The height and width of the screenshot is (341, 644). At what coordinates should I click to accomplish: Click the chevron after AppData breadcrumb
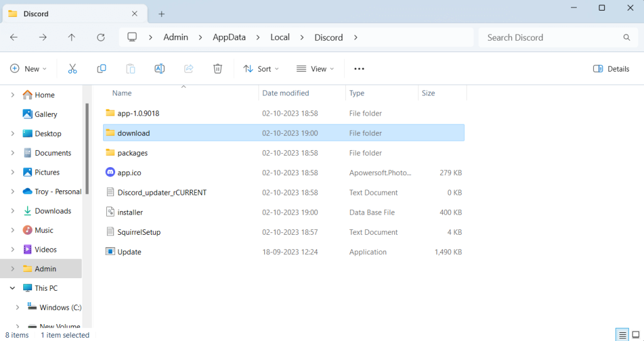pyautogui.click(x=258, y=37)
